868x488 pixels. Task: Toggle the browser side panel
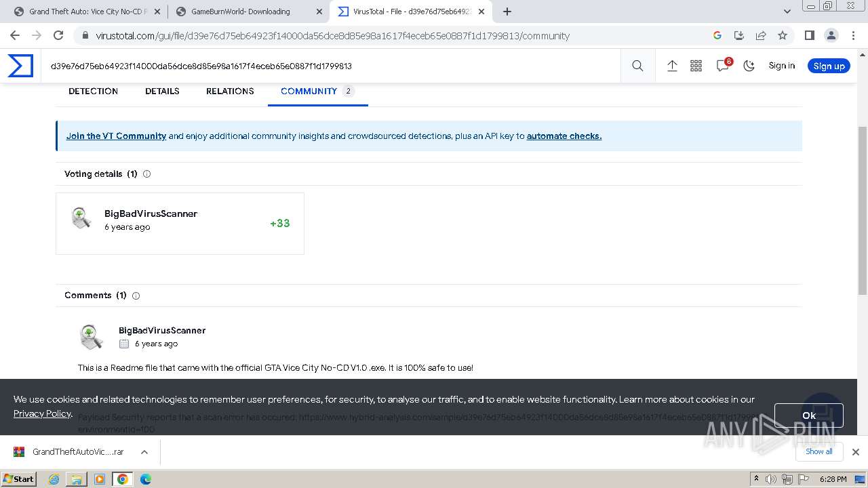click(x=809, y=35)
